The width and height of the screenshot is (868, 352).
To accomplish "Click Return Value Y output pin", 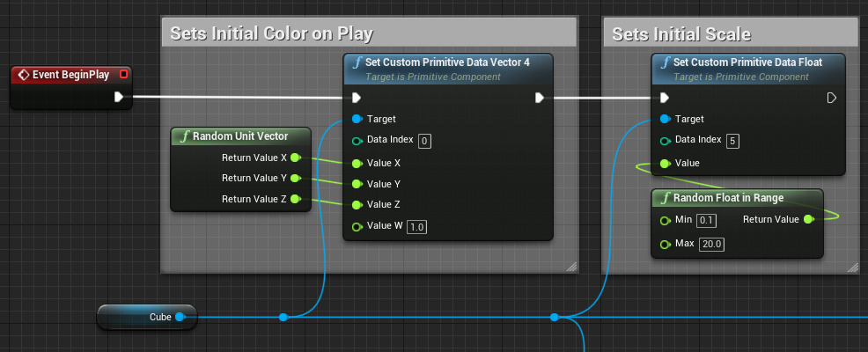I will [x=295, y=178].
